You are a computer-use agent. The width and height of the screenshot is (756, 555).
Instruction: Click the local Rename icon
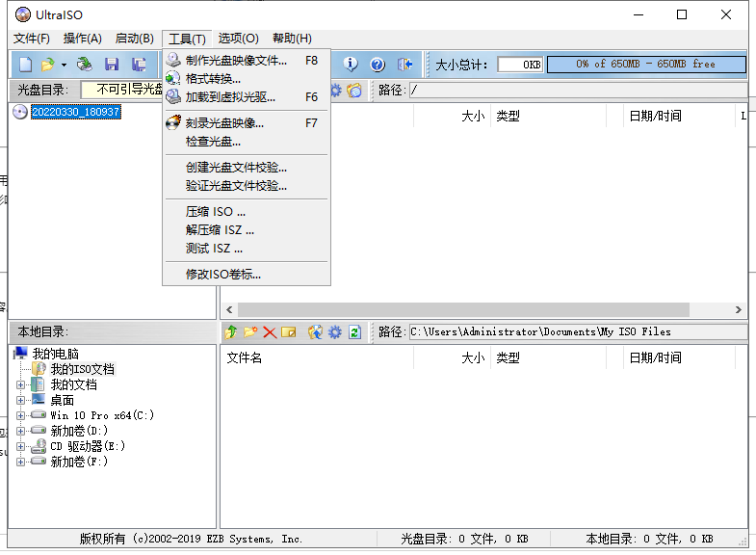(289, 331)
